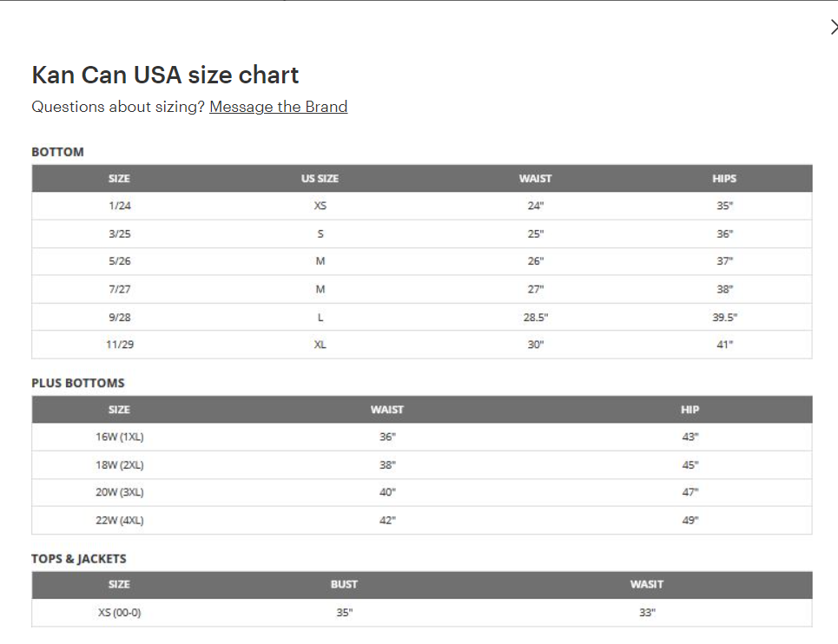This screenshot has height=644, width=838.
Task: Click the WAIST header in the Bottom table
Action: 535,178
